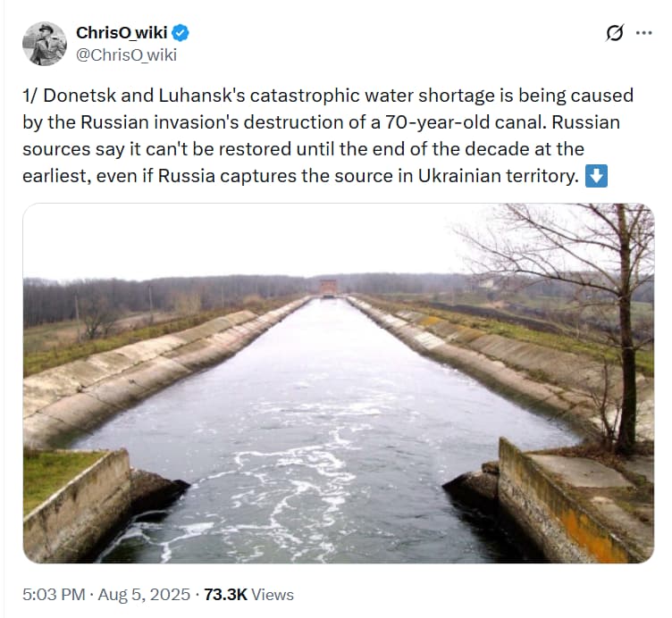Viewport: 672px width, 618px height.
Task: Click the blue down-arrow emoji
Action: tap(596, 177)
